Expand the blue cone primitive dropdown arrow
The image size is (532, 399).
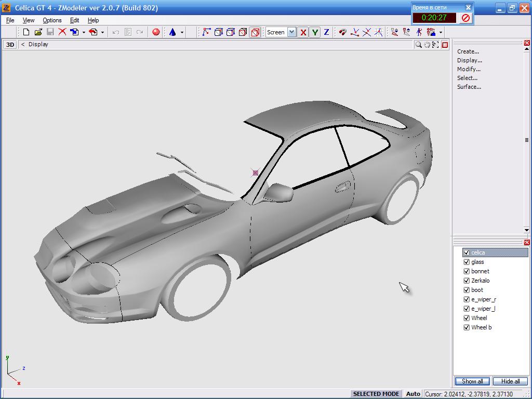(x=182, y=33)
